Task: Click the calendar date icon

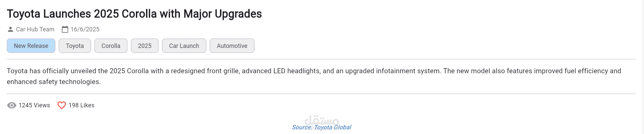Action: (65, 29)
